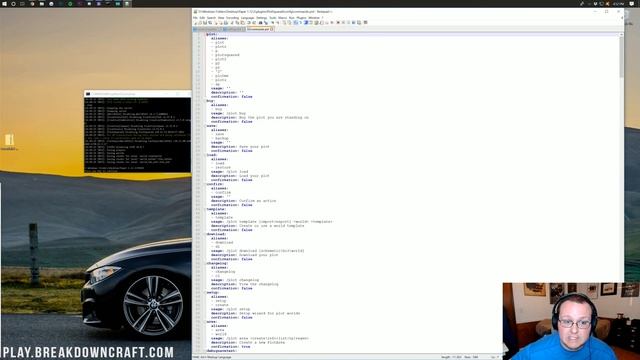Open the View menu
Screen dimensions: 640x360
click(221, 18)
